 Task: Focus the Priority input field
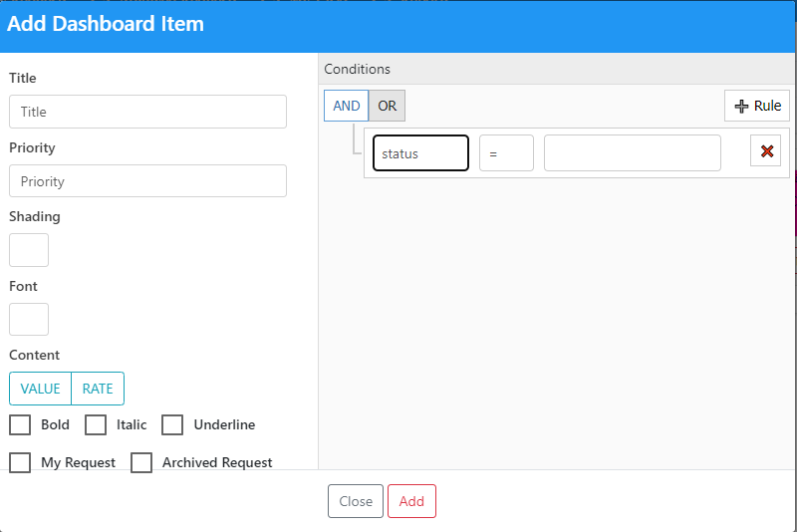[147, 181]
